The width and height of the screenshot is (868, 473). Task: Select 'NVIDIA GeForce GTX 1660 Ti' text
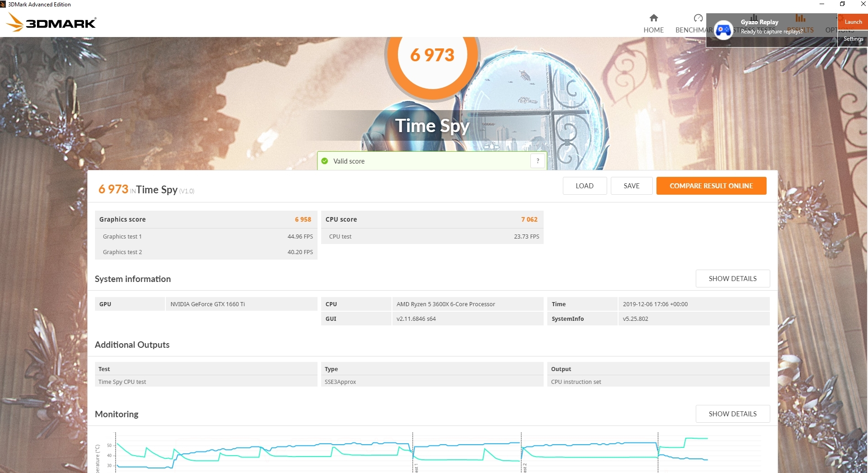(x=208, y=304)
